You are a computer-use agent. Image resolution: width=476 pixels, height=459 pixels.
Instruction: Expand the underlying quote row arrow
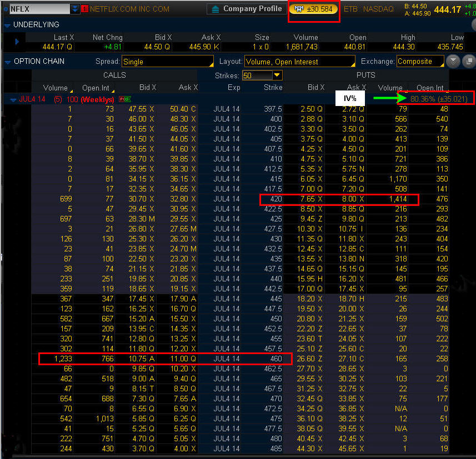pos(17,42)
